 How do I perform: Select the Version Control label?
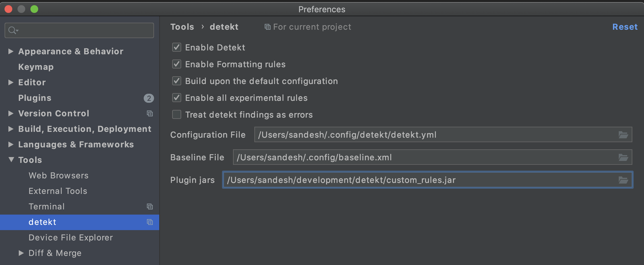(54, 113)
